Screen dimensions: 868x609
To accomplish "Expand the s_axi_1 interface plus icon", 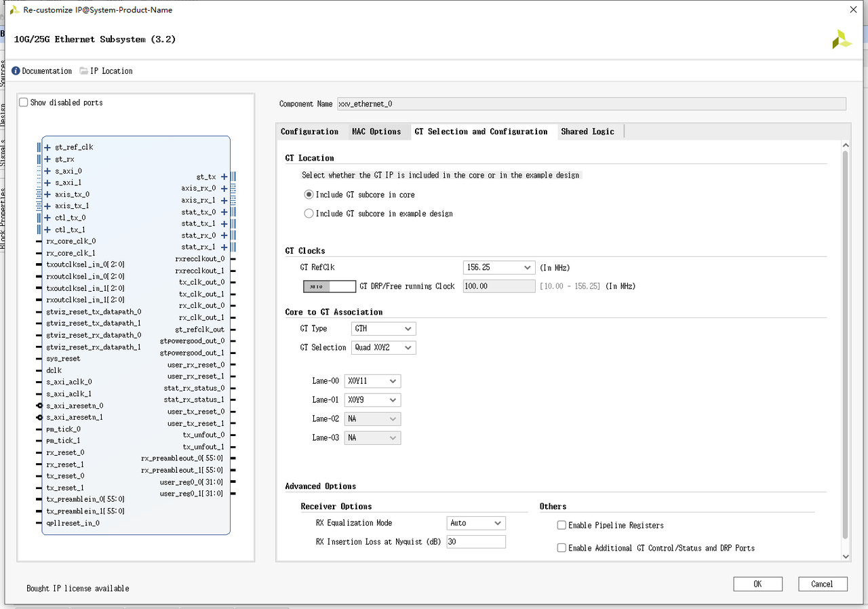I will [47, 182].
